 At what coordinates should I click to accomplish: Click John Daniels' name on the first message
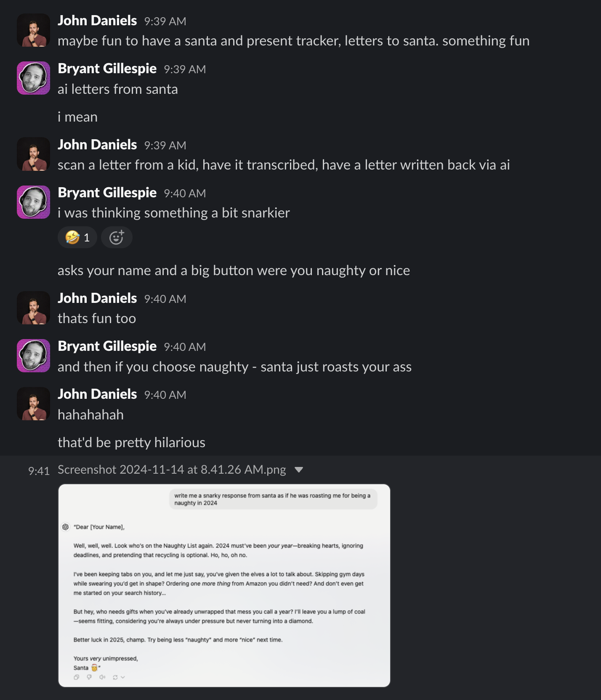click(97, 20)
